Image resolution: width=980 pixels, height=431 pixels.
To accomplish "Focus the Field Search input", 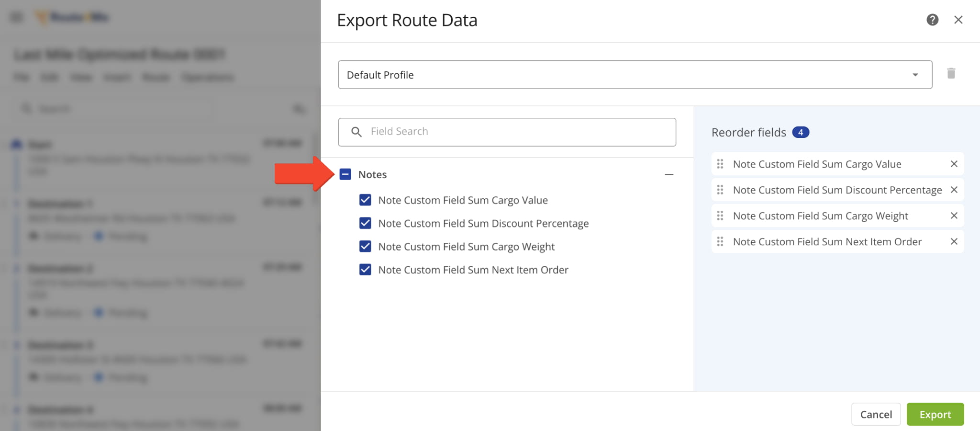I will pos(507,132).
